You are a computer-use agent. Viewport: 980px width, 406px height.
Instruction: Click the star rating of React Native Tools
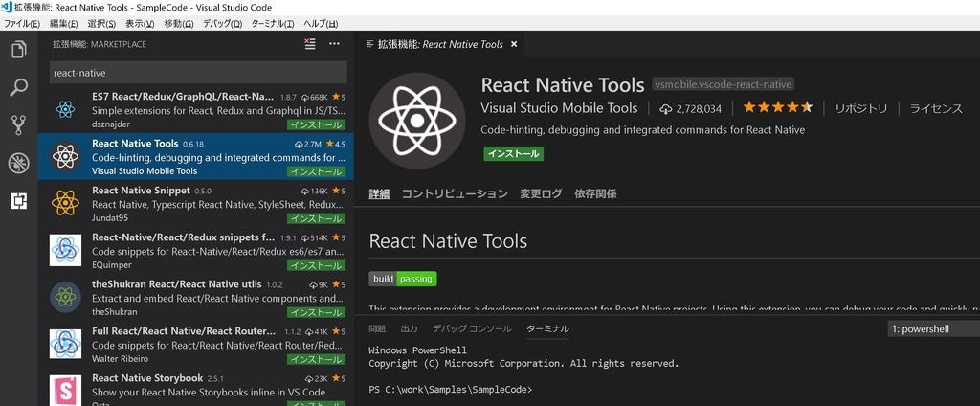click(777, 107)
